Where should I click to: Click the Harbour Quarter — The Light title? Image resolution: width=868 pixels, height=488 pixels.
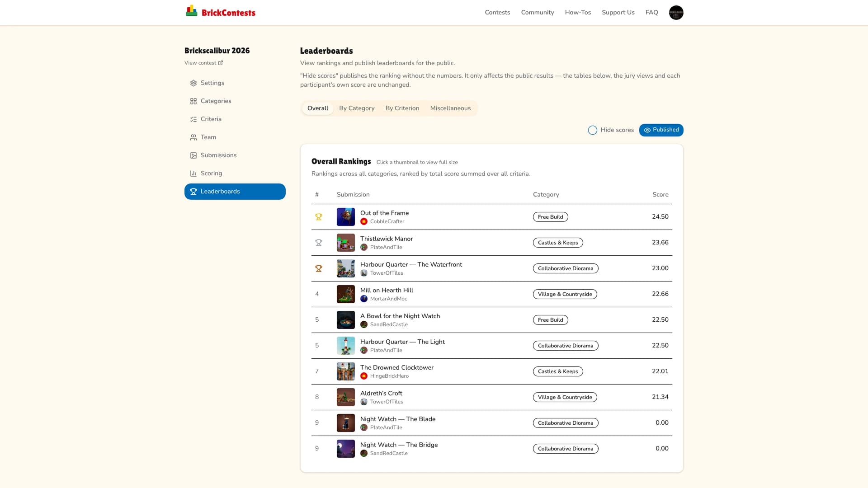coord(402,342)
